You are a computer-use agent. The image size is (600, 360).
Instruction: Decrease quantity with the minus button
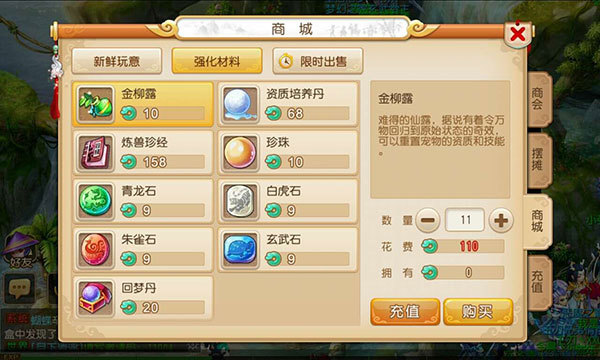click(x=427, y=220)
